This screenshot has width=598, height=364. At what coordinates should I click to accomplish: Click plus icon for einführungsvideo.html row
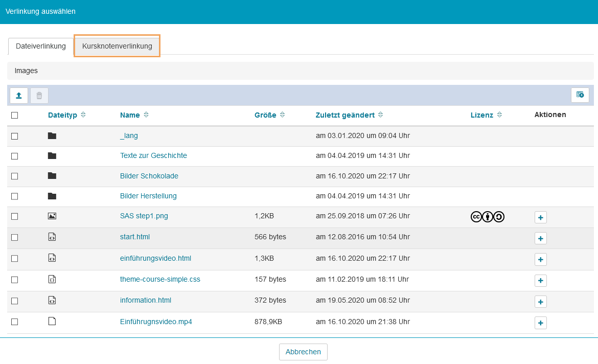[x=541, y=259]
